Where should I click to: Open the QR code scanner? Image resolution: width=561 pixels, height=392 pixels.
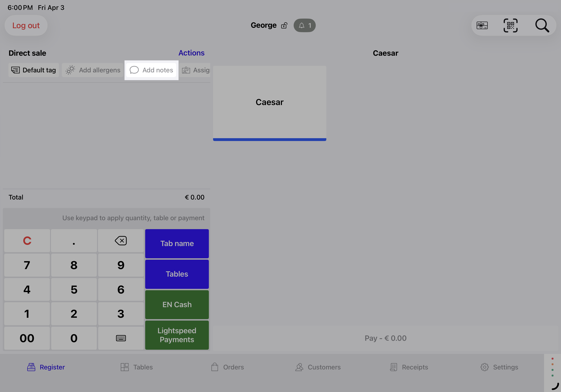click(510, 25)
